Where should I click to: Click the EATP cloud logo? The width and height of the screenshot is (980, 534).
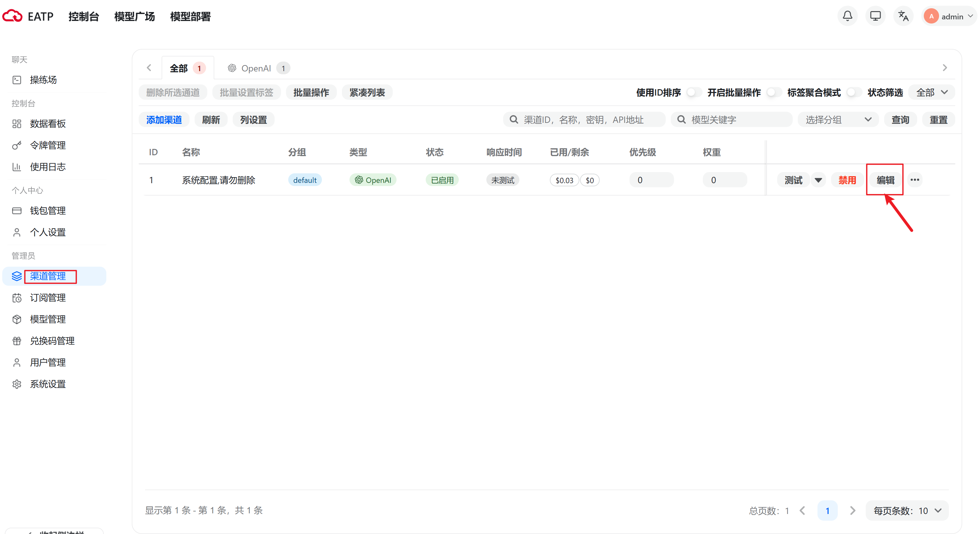(13, 17)
